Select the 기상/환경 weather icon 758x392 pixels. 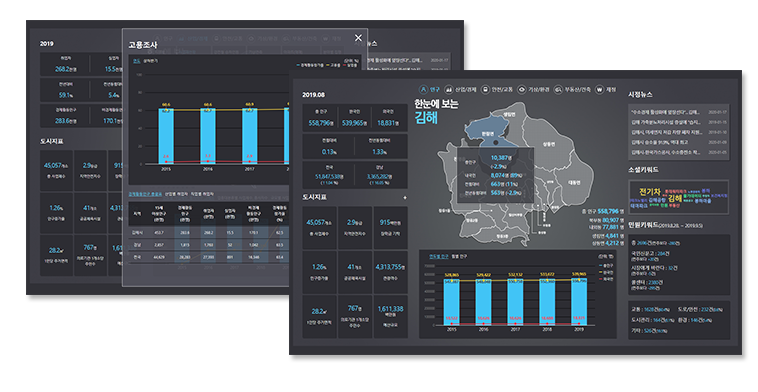click(522, 90)
